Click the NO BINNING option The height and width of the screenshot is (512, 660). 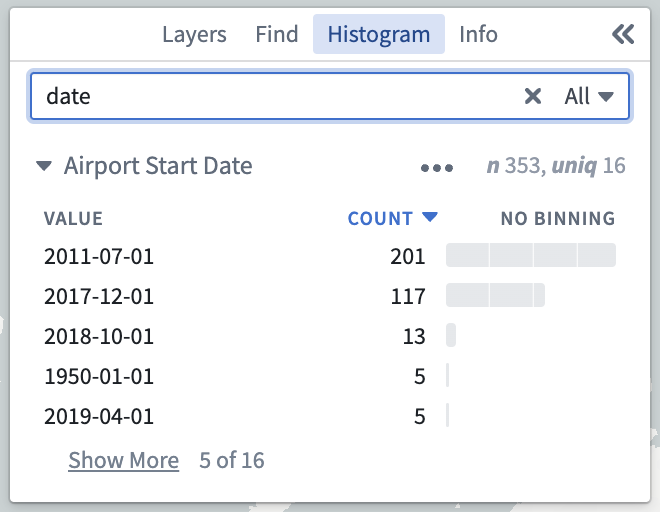(x=558, y=219)
